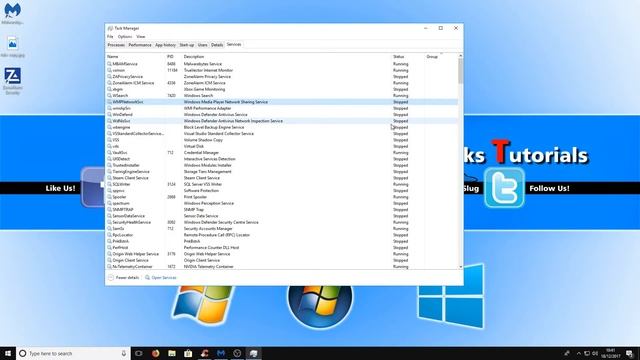Select the SecurityHealthService row
Viewport: 640px width, 360px height.
click(x=282, y=222)
